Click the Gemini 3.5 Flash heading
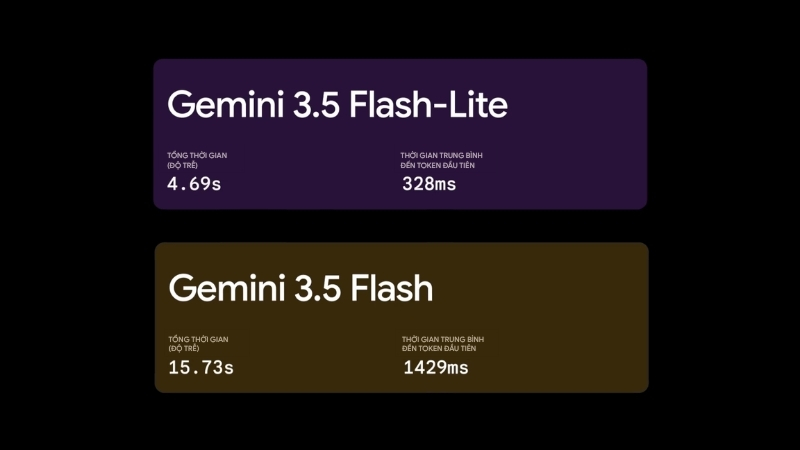Image resolution: width=800 pixels, height=450 pixels. [301, 288]
